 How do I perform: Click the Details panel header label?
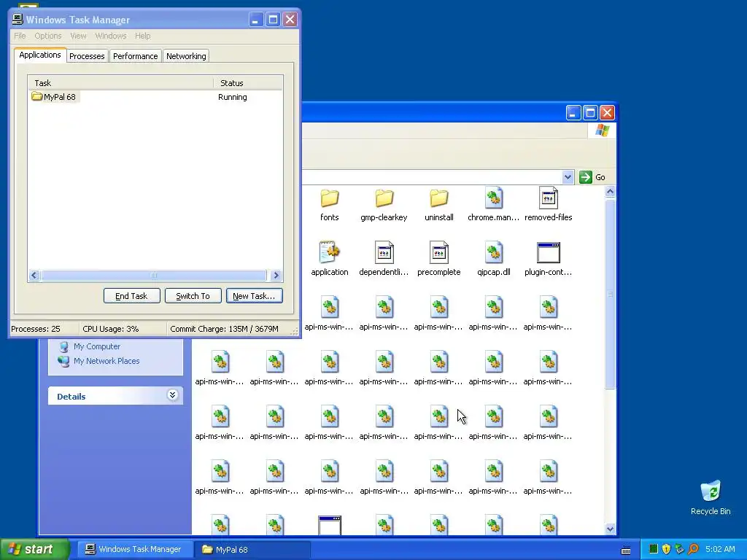click(x=71, y=396)
